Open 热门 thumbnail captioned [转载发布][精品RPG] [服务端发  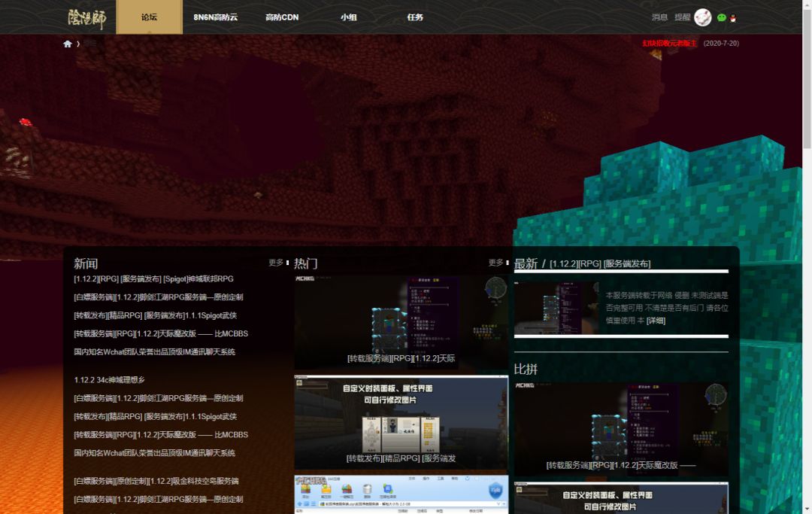click(401, 422)
